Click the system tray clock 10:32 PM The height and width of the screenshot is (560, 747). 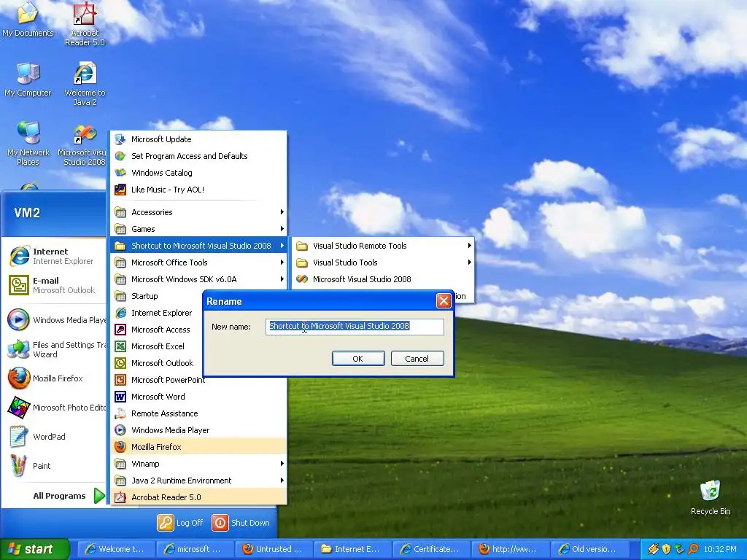tap(720, 549)
